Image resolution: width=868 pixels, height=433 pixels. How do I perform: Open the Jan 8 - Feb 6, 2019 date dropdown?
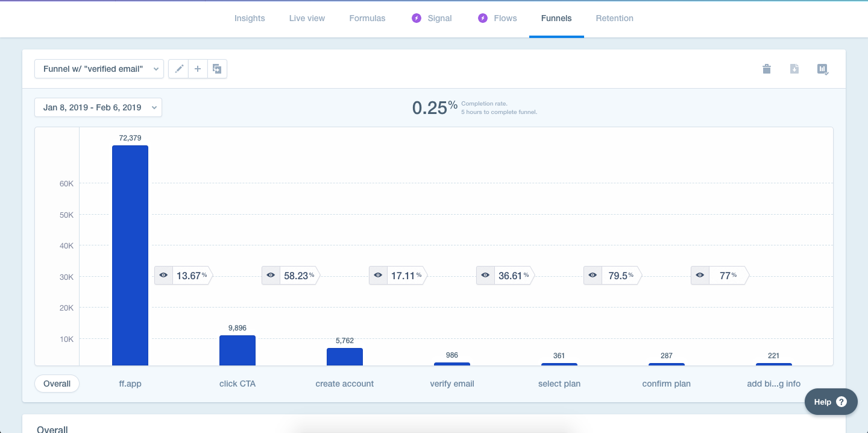click(x=98, y=107)
